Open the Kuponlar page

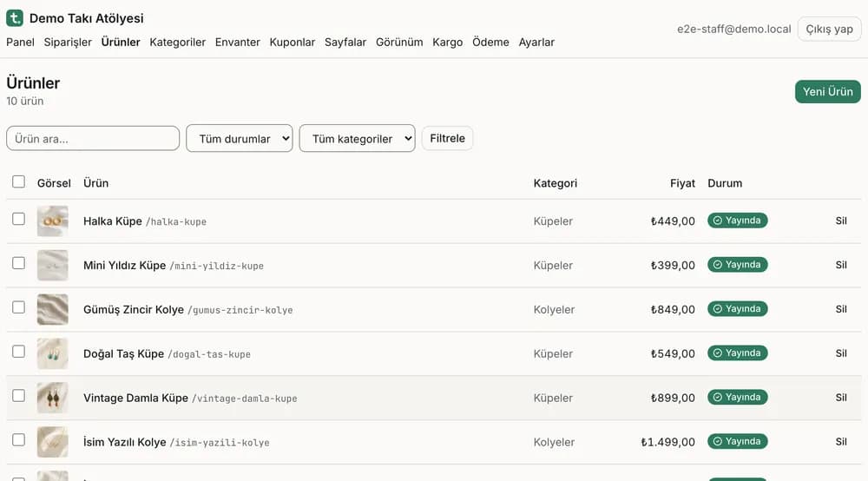(293, 42)
